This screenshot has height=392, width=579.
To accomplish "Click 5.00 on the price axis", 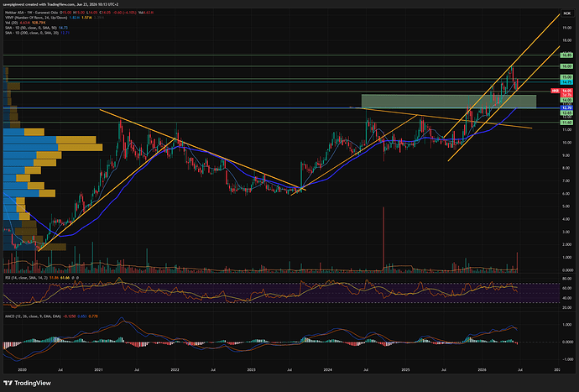I will (567, 206).
